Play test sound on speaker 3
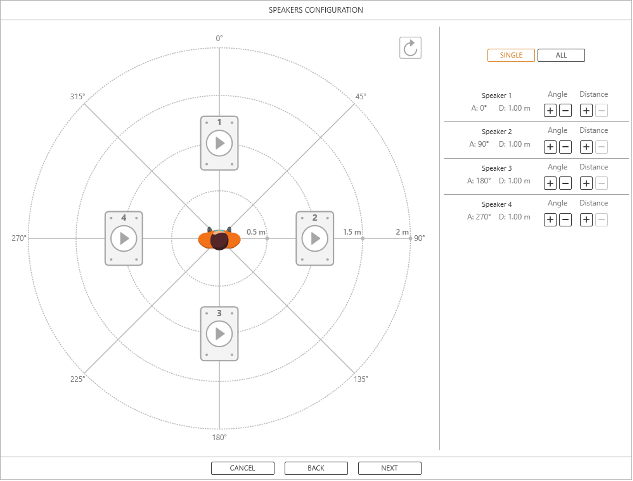Image resolution: width=633 pixels, height=481 pixels. tap(219, 334)
